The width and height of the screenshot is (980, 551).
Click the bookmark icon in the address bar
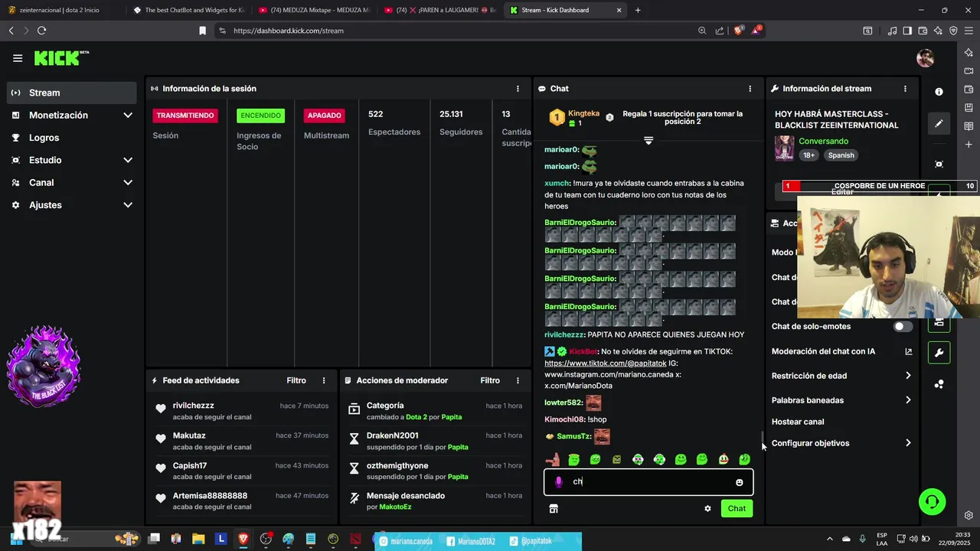202,31
